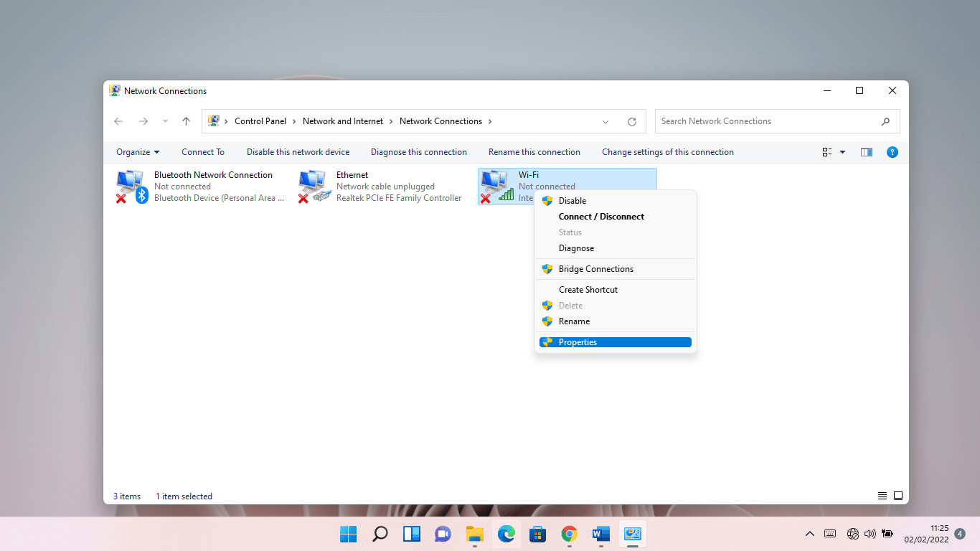Click the shield icon beside Rename
The width and height of the screenshot is (980, 551).
[x=547, y=321]
